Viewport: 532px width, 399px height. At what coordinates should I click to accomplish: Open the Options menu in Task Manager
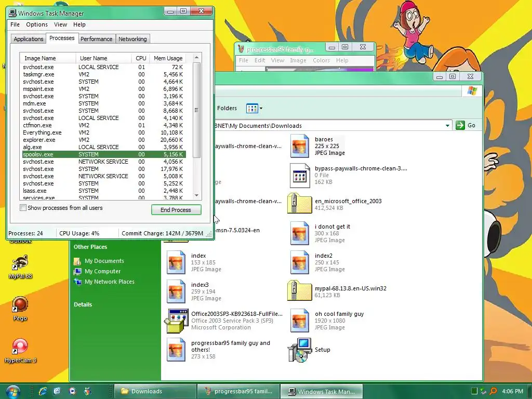[x=37, y=24]
